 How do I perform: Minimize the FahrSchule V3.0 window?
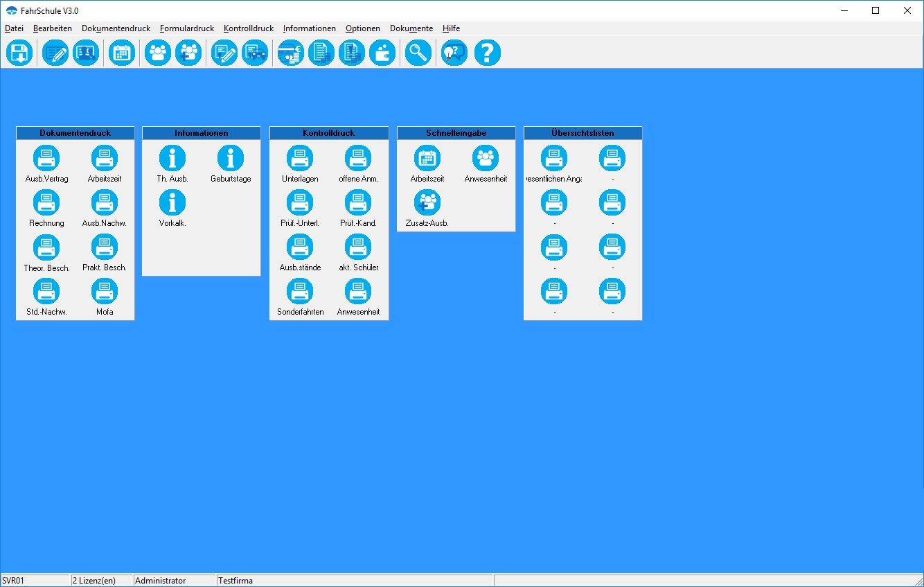coord(844,10)
